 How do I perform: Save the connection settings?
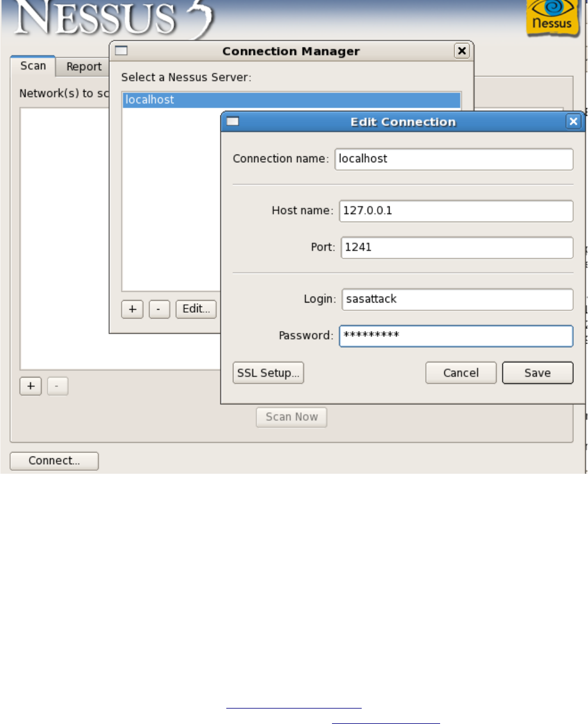(x=538, y=373)
